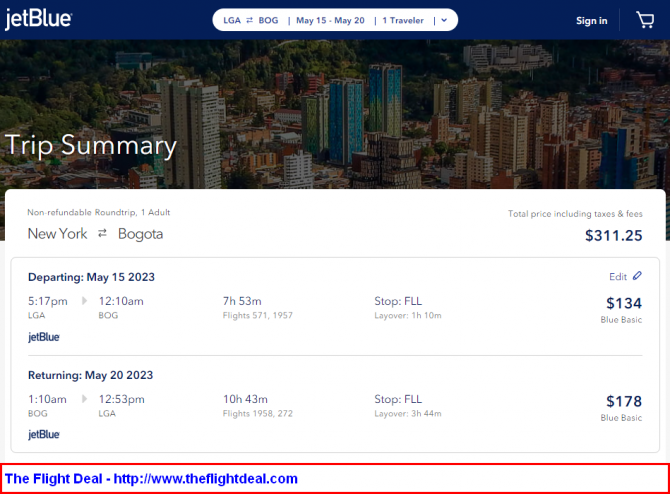This screenshot has width=670, height=494.
Task: Click the arrow after 5:17pm departure time
Action: (84, 301)
